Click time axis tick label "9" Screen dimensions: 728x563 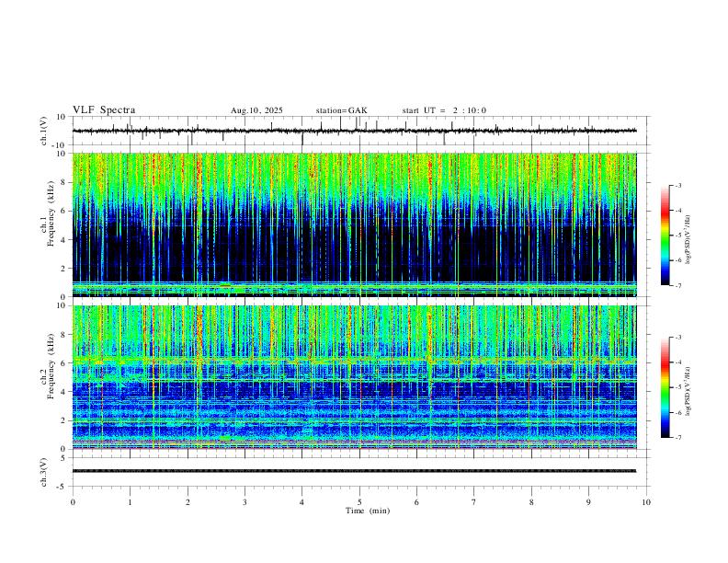point(588,502)
